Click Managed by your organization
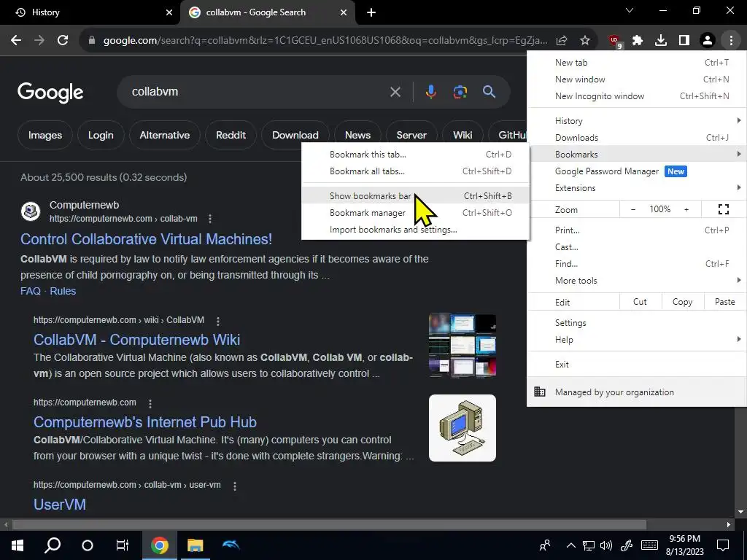 pos(636,392)
